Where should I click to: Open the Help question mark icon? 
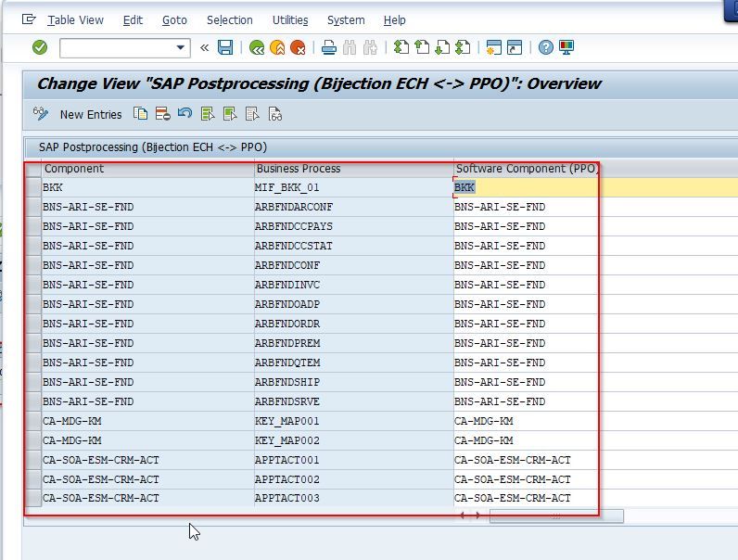click(x=545, y=47)
